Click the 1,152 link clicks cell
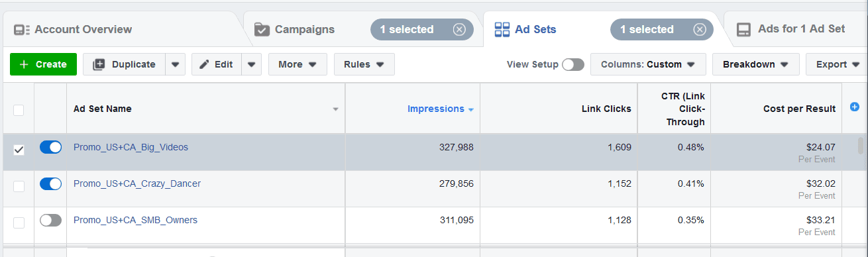This screenshot has width=868, height=257. click(x=620, y=183)
